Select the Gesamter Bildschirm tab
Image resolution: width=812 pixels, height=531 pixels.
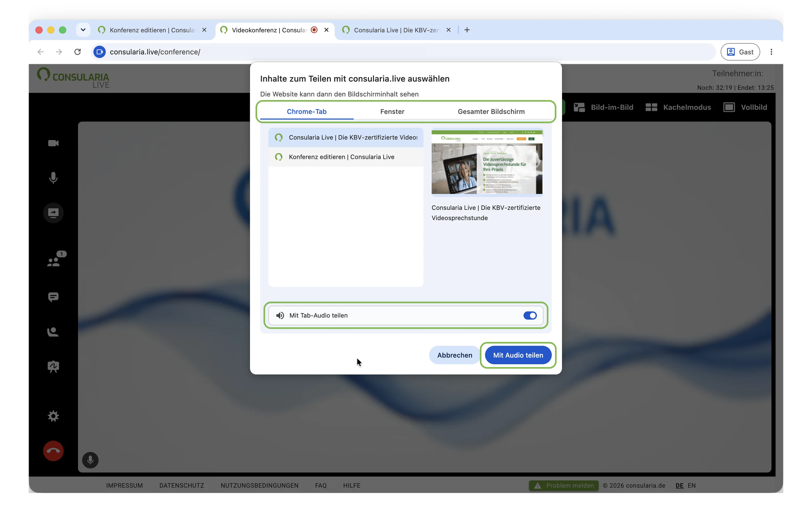click(491, 112)
